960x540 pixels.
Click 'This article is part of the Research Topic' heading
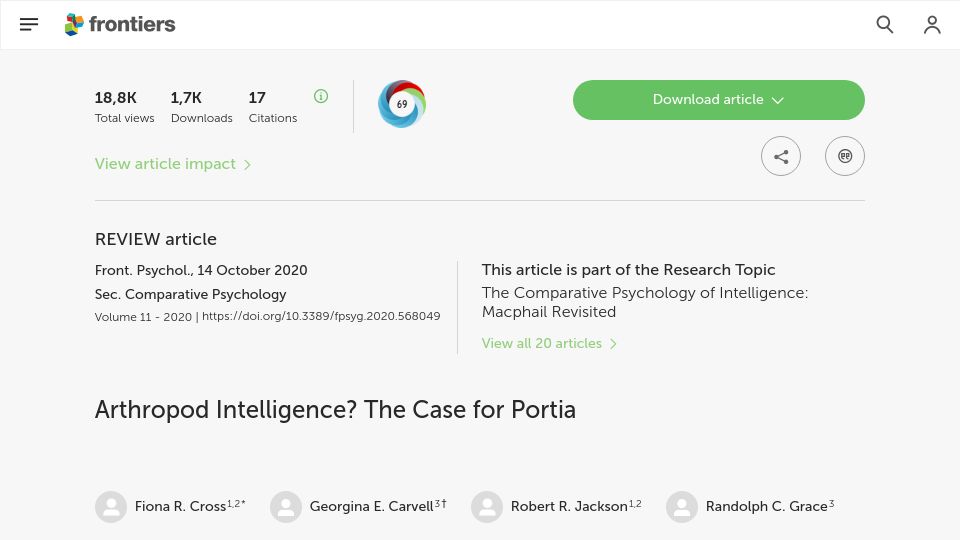coord(628,270)
